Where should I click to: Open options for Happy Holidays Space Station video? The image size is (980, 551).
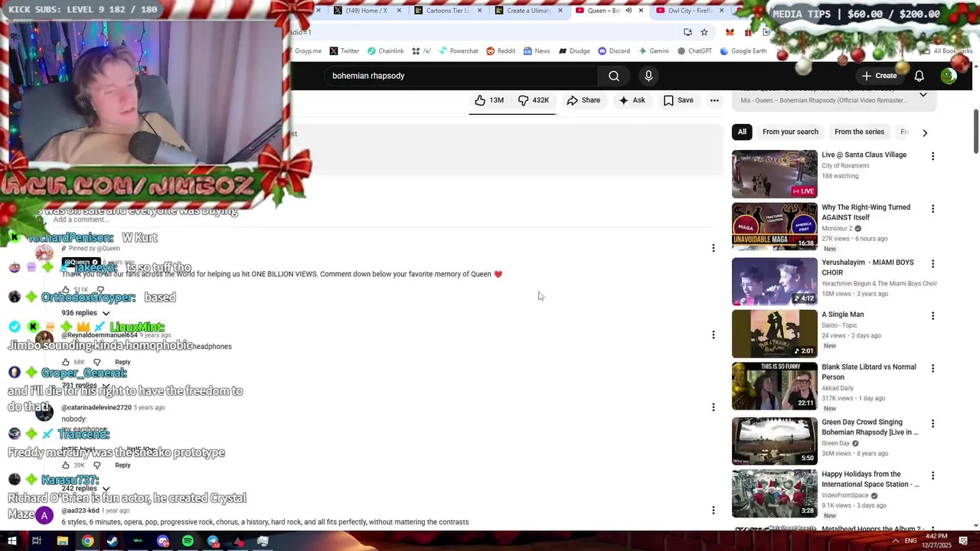(933, 476)
